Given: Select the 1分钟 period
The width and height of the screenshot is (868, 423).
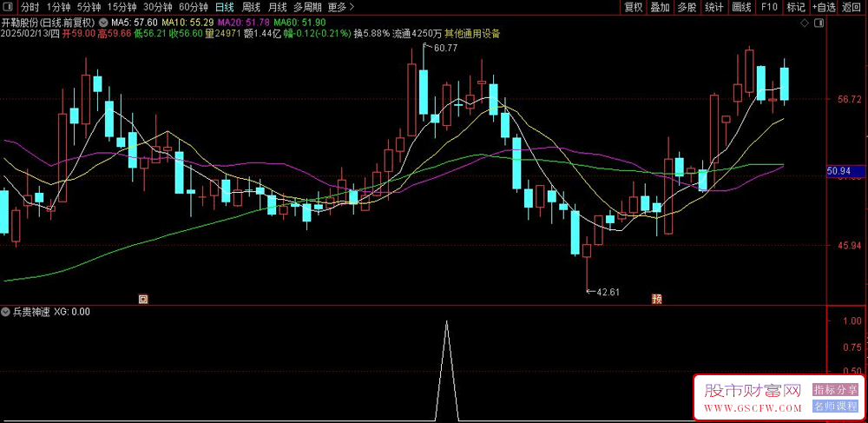Looking at the screenshot, I should click(57, 7).
